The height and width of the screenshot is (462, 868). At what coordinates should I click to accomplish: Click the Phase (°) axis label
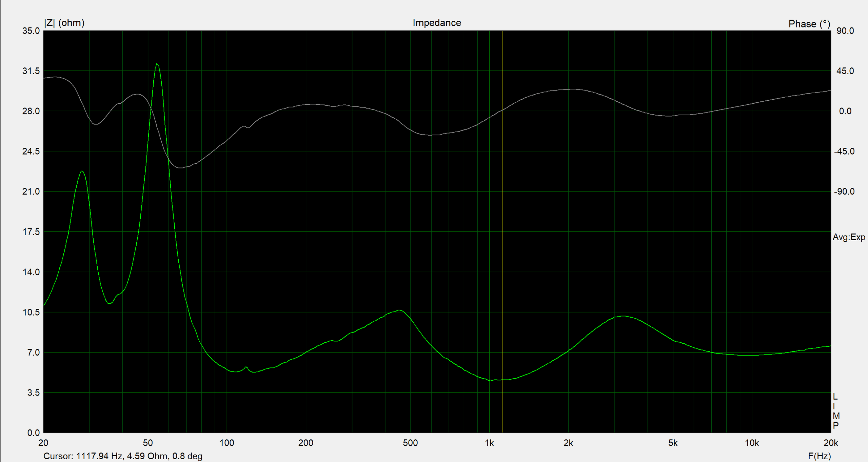[809, 24]
